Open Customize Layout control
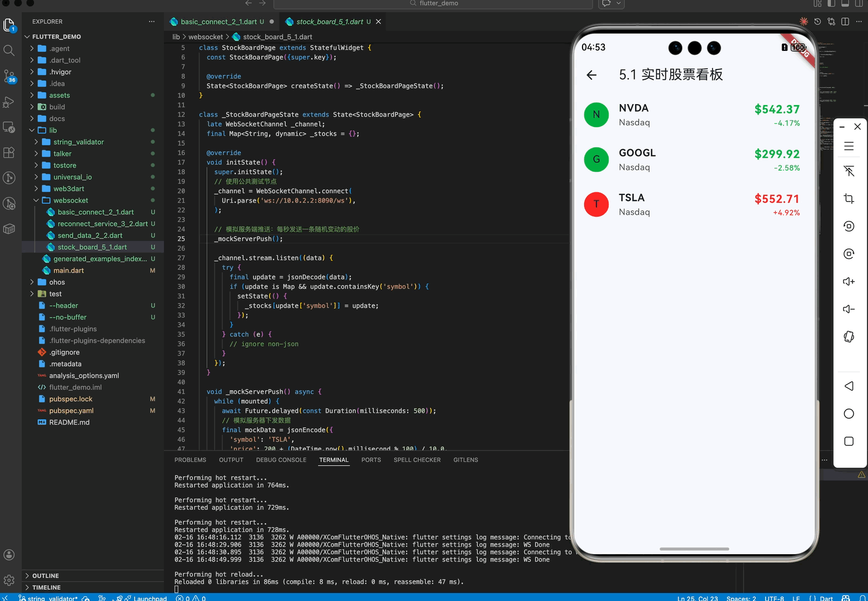The width and height of the screenshot is (868, 601). pyautogui.click(x=818, y=3)
